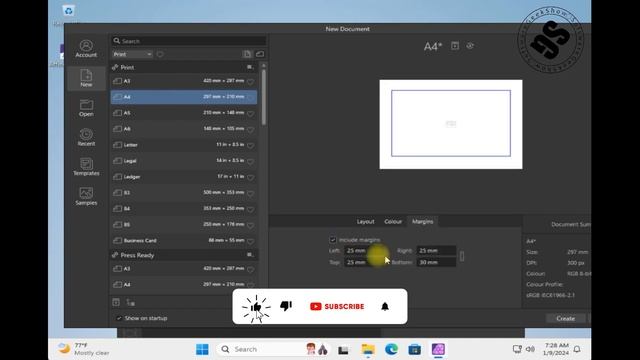
Task: Choose the Business Card preset row
Action: pyautogui.click(x=184, y=240)
